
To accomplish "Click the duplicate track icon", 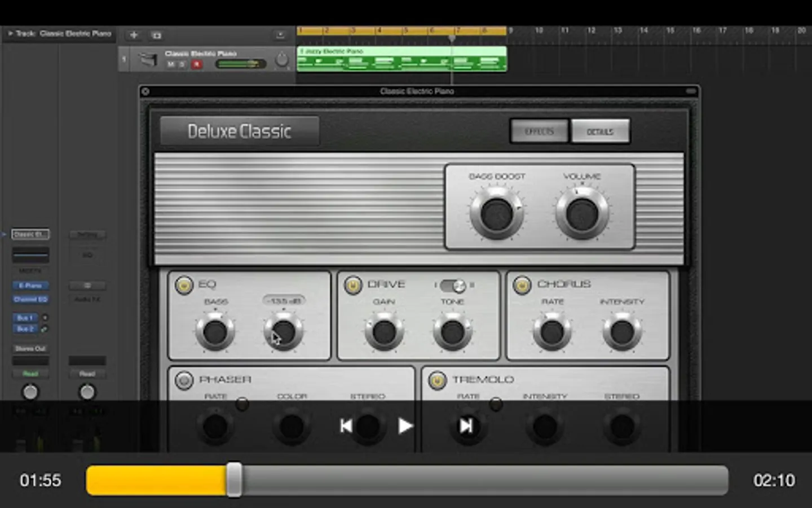I will tap(157, 35).
